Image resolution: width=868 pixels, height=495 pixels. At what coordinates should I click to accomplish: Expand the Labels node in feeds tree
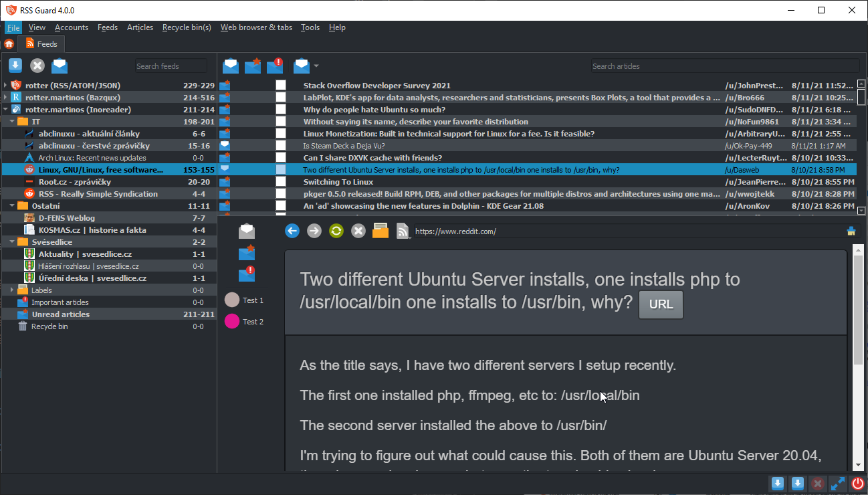pyautogui.click(x=12, y=290)
